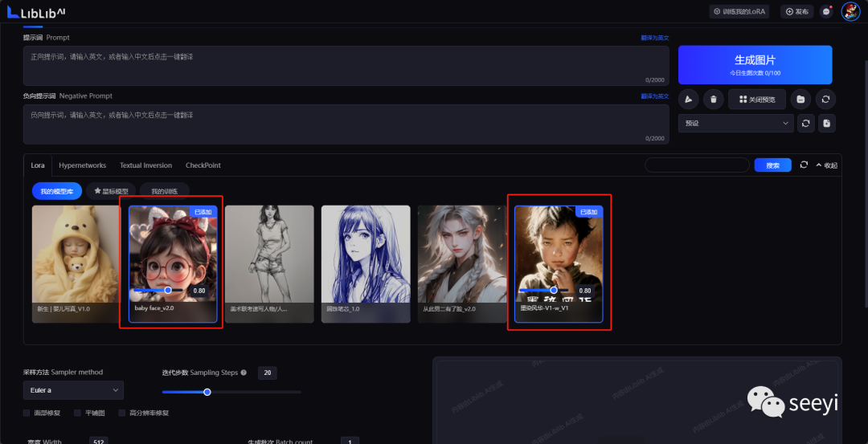This screenshot has width=868, height=444.
Task: Click the refresh icon beside the 搜索 button
Action: click(804, 165)
